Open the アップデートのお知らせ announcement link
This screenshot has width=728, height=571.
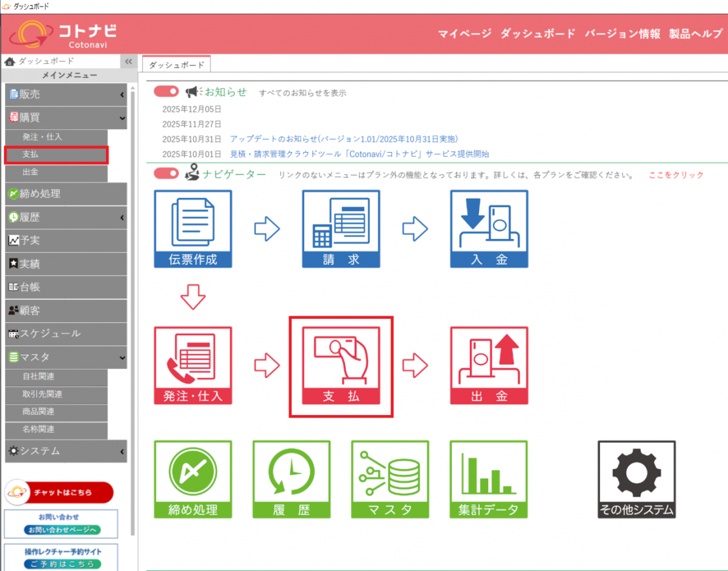pyautogui.click(x=344, y=139)
